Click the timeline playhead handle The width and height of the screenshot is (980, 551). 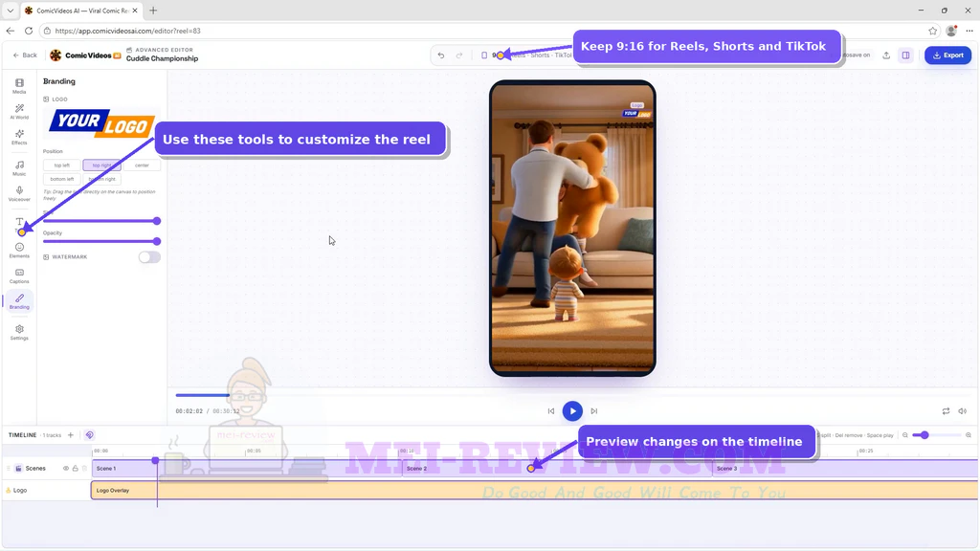[156, 460]
